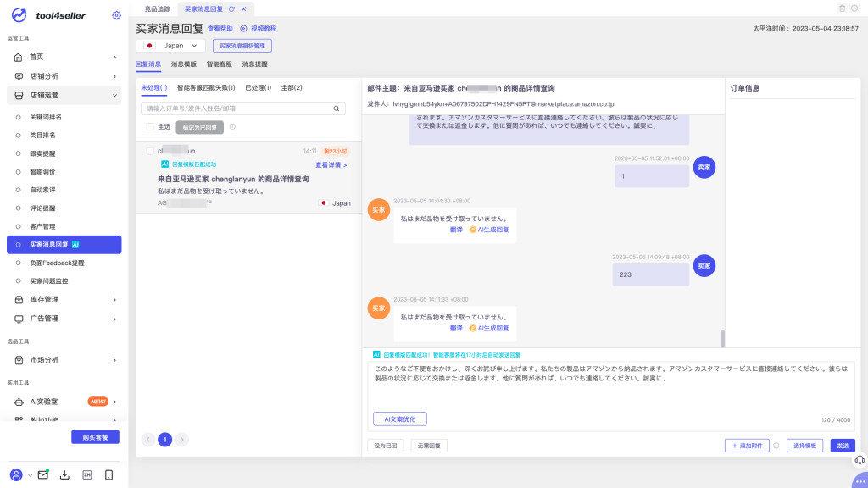Tick the checkbox for the buyer's message row
Screen dimensions: 868x488
(150, 151)
